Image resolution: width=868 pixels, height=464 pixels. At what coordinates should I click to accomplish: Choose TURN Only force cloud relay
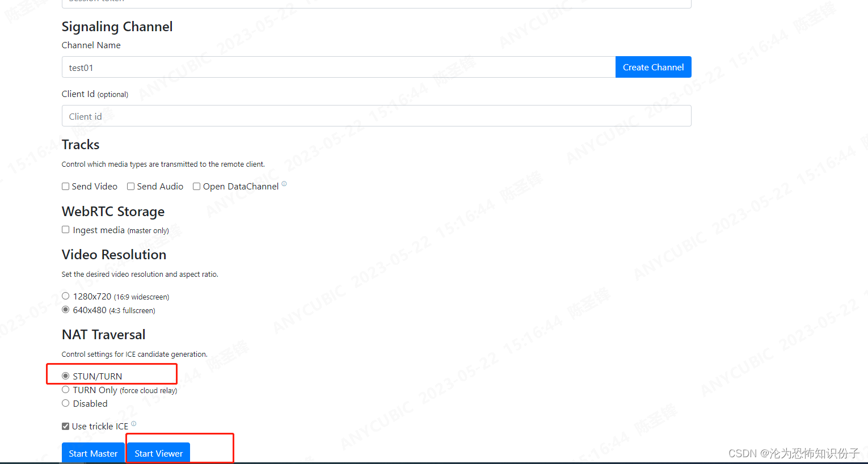pos(65,389)
